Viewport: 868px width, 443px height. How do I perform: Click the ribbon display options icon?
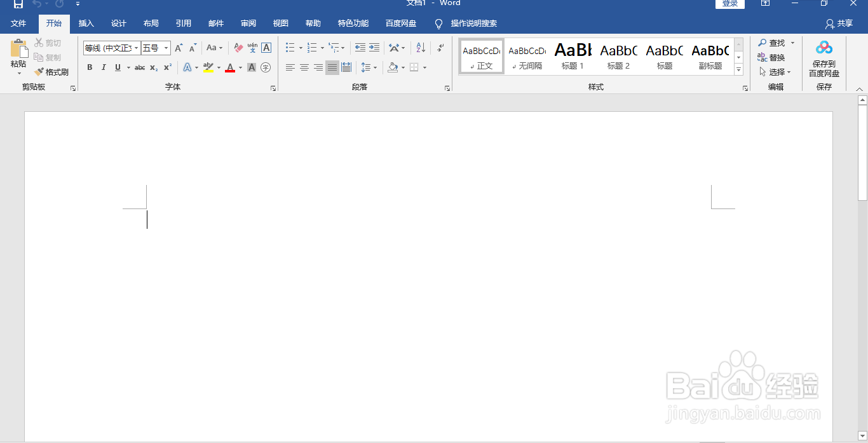(766, 3)
